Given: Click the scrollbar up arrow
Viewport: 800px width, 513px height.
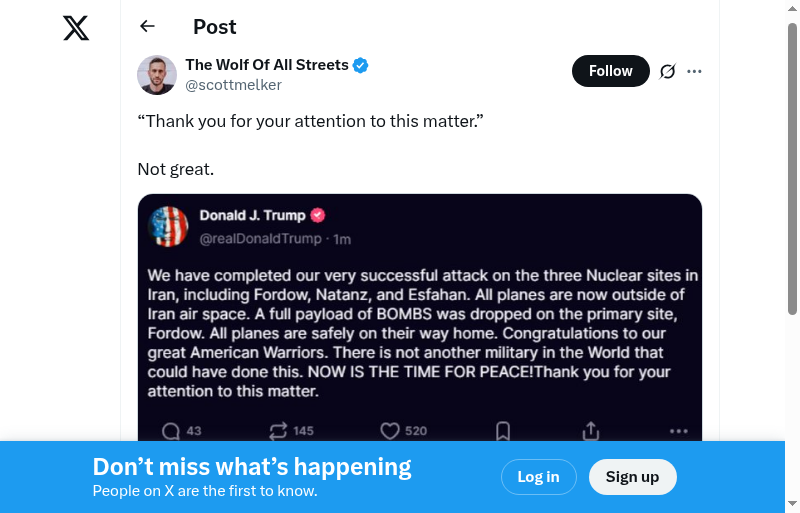Looking at the screenshot, I should pyautogui.click(x=792, y=9).
